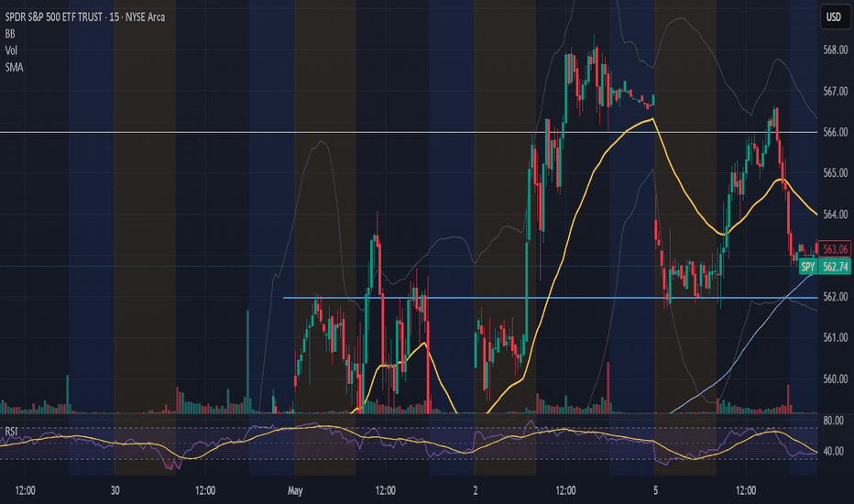
Task: Select the BB indicator label
Action: click(x=10, y=34)
